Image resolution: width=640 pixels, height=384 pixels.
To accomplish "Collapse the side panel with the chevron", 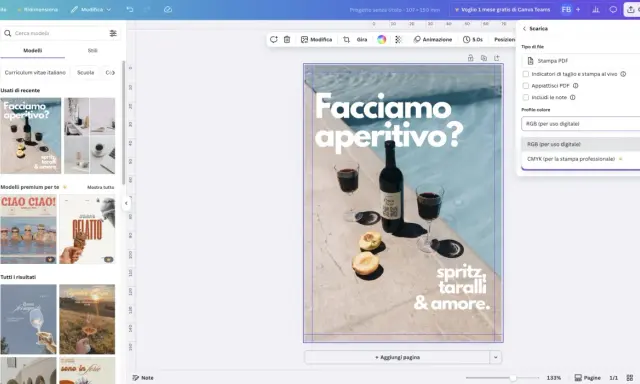I will [x=126, y=203].
